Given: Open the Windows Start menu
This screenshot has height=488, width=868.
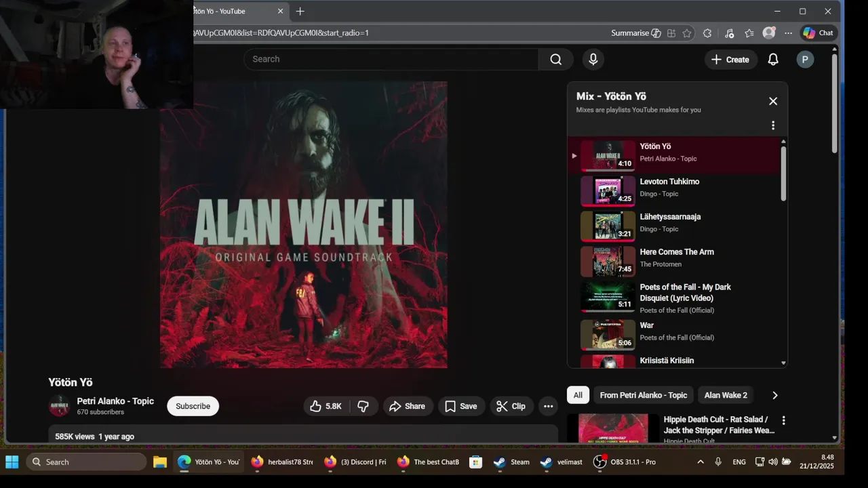Looking at the screenshot, I should click(12, 462).
